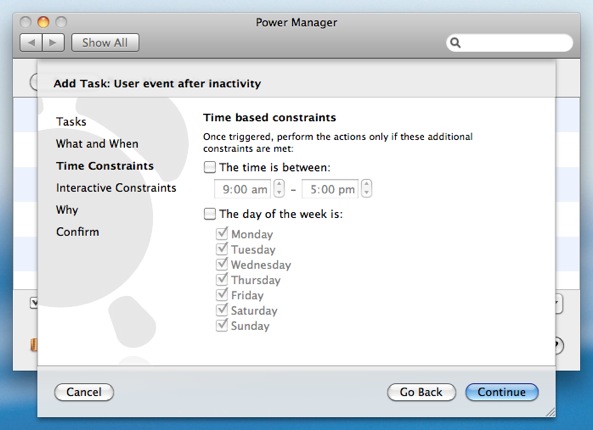Click the Cancel button
This screenshot has height=430, width=593.
(x=84, y=392)
